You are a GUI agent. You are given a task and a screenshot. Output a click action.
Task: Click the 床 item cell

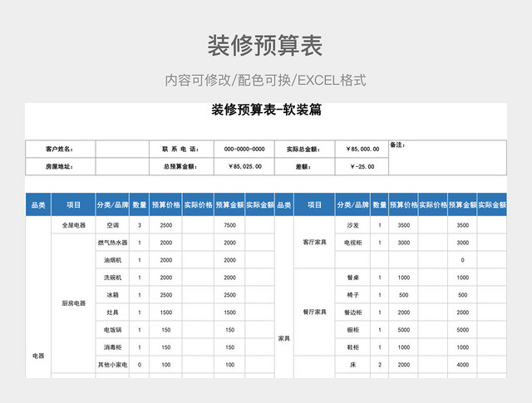click(x=352, y=365)
